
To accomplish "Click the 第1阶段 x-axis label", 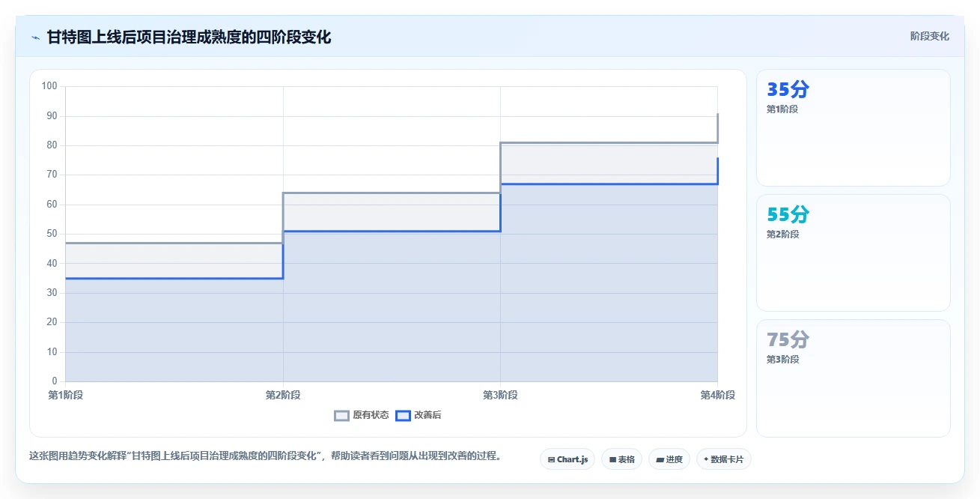I will pos(66,395).
